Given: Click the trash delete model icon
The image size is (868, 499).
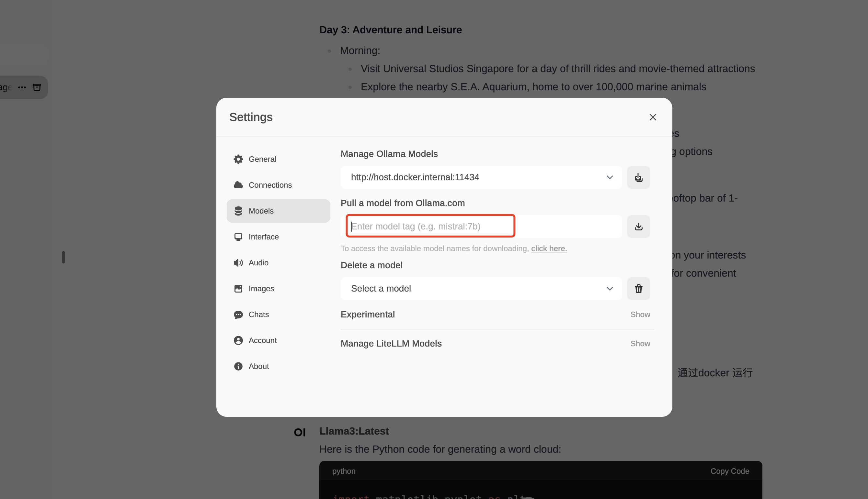Looking at the screenshot, I should coord(638,289).
